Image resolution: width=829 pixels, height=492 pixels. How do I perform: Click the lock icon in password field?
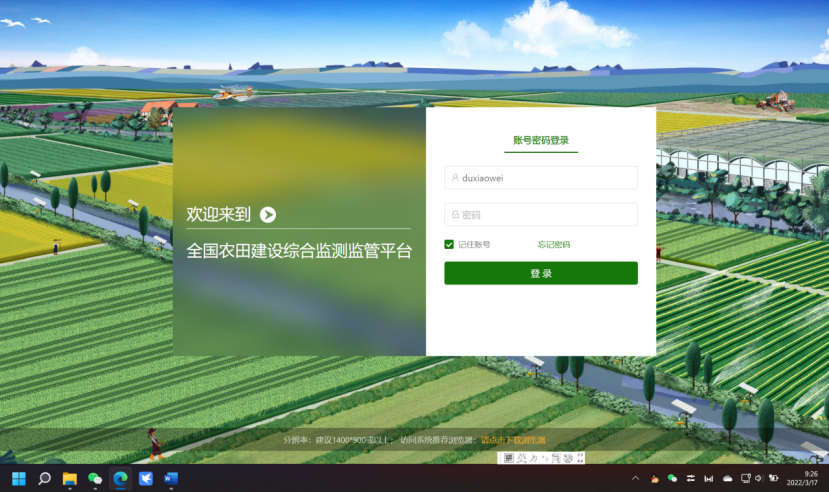tap(455, 215)
